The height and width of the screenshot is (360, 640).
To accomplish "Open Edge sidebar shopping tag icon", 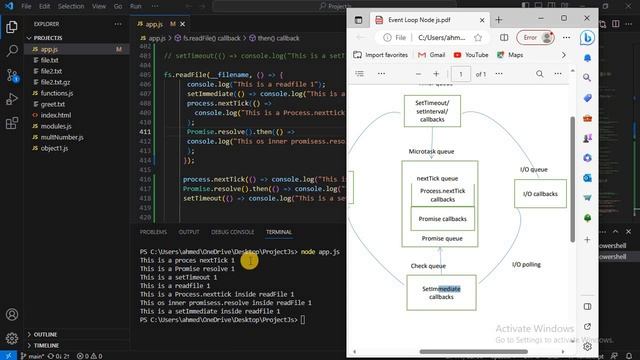I will pos(587,98).
